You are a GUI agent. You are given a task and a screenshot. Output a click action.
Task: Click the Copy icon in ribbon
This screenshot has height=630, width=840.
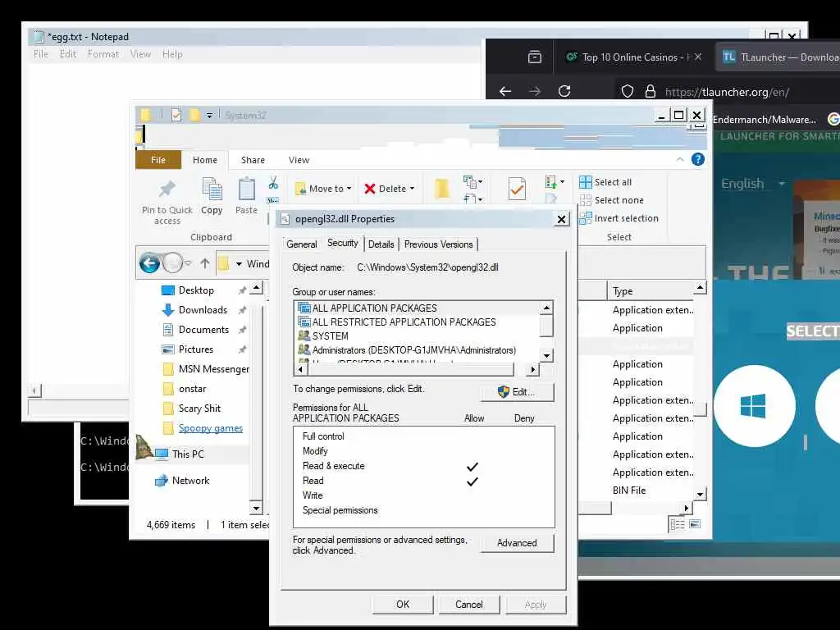coord(212,189)
